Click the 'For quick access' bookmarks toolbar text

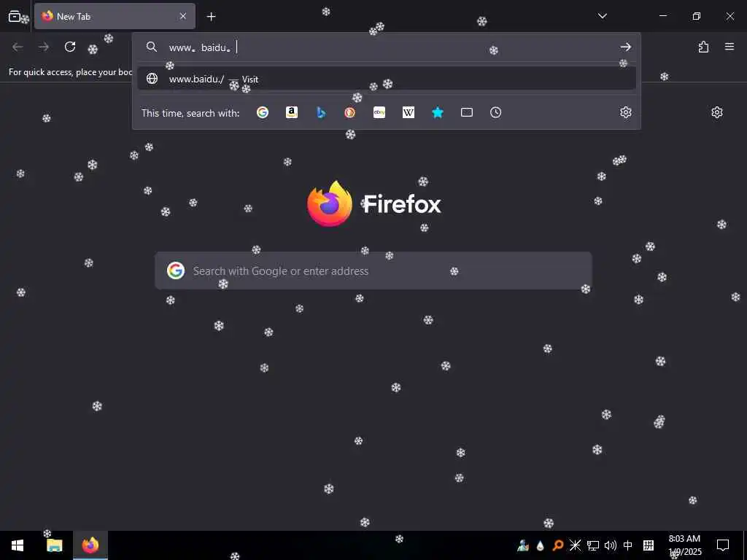pyautogui.click(x=71, y=72)
